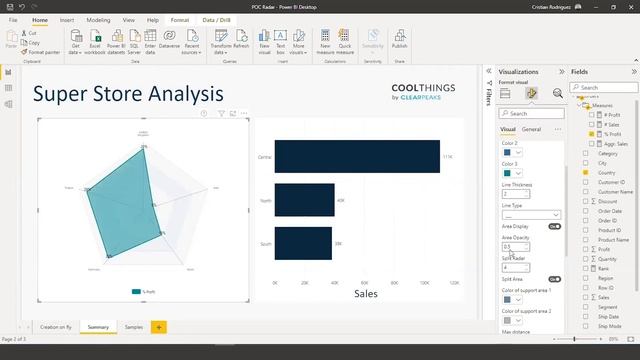The width and height of the screenshot is (640, 360).
Task: Click the Line Thickness input field
Action: 516,194
